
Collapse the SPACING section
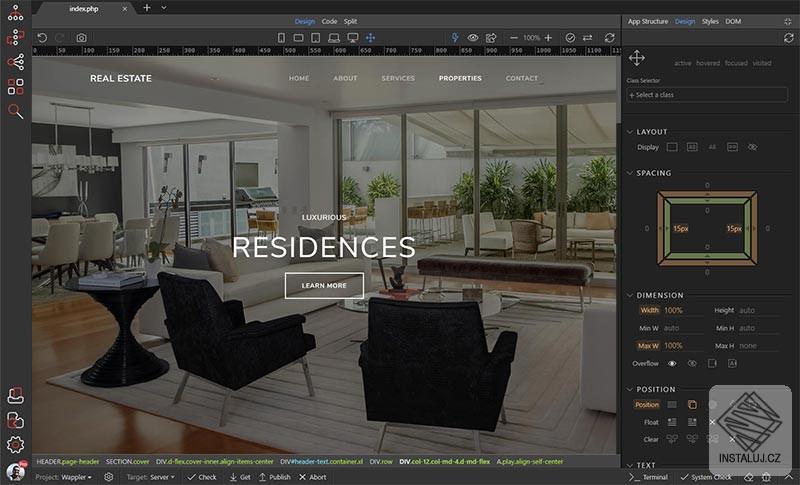tap(630, 173)
